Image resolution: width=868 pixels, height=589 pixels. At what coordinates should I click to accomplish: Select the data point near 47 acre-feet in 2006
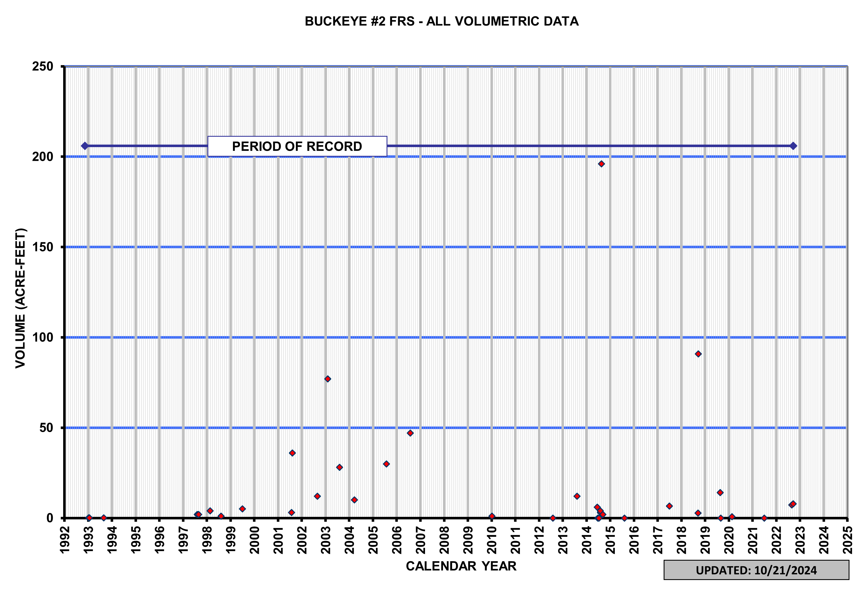pos(410,433)
